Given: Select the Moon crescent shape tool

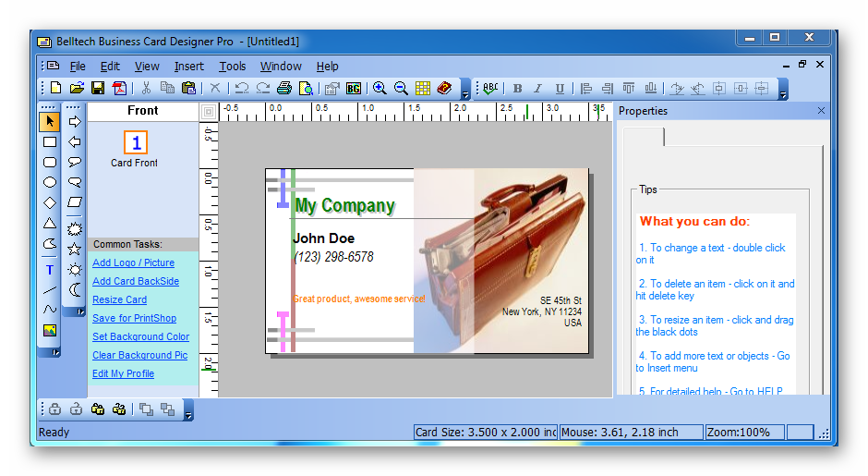Looking at the screenshot, I should (74, 290).
